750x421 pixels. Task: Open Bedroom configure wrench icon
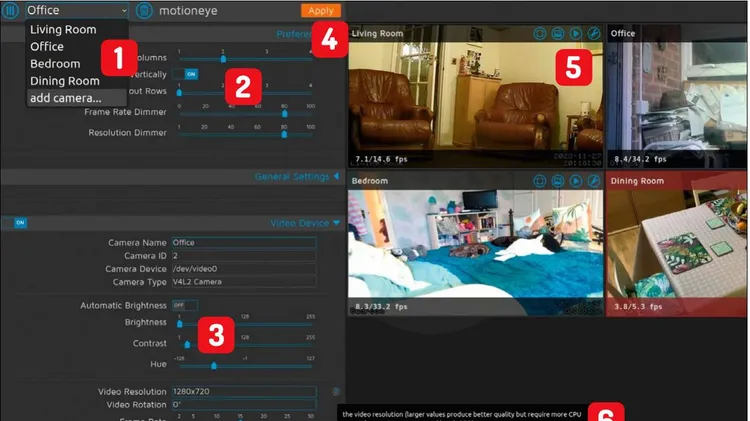coord(594,181)
